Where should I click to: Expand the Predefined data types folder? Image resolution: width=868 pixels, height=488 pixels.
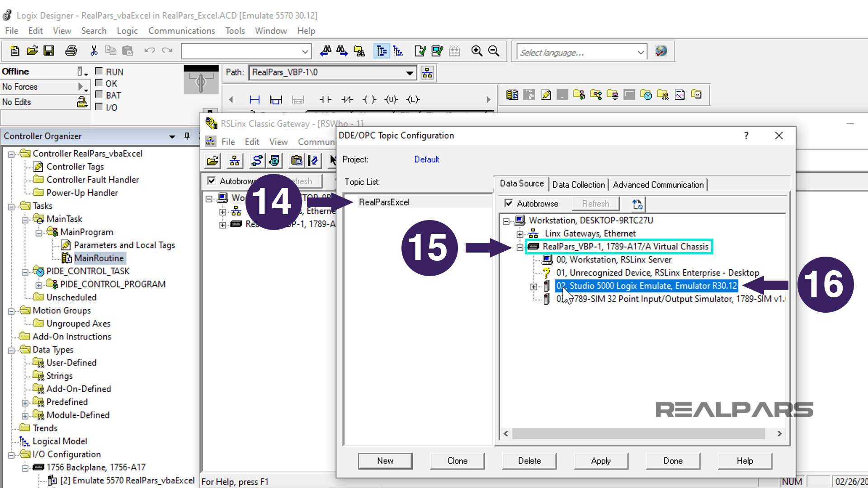(25, 403)
